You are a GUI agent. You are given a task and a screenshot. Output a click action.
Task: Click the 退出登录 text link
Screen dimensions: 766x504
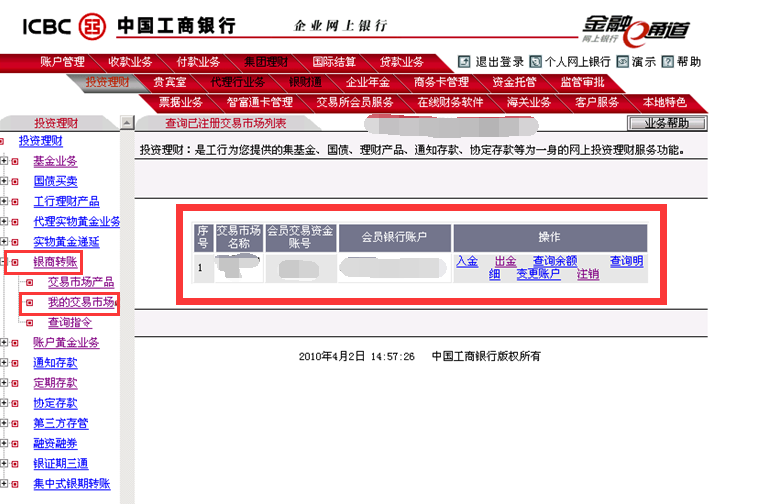click(x=500, y=62)
